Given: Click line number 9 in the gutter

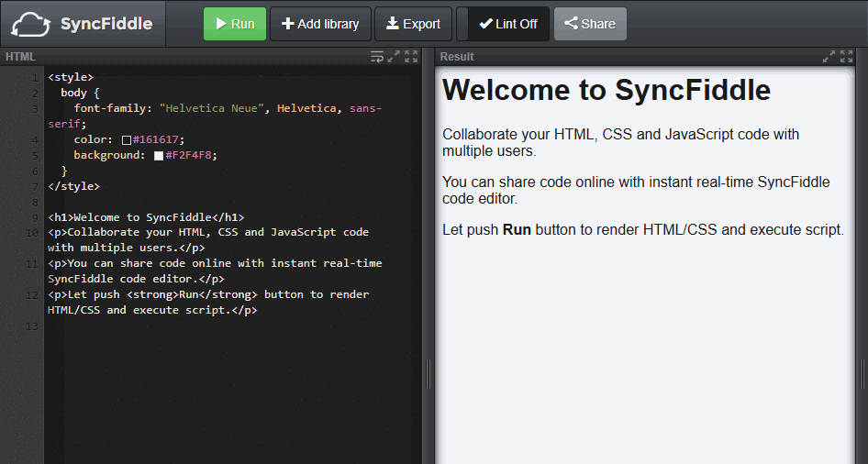Looking at the screenshot, I should pos(36,217).
